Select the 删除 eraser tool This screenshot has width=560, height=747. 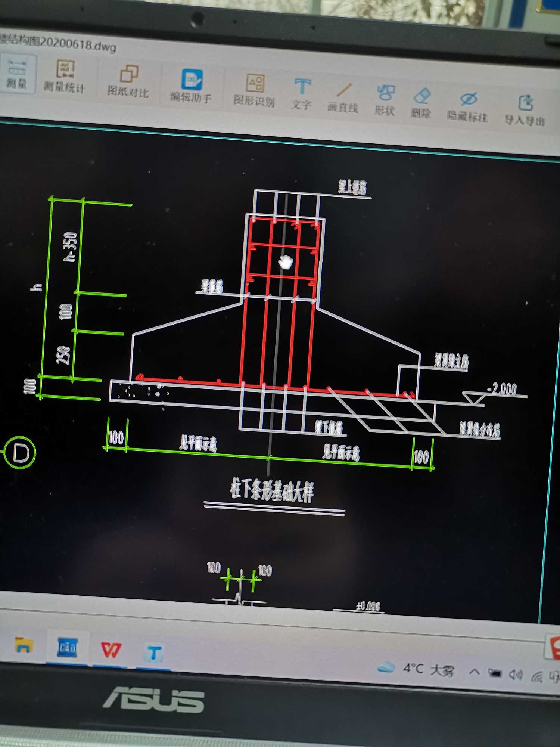421,103
